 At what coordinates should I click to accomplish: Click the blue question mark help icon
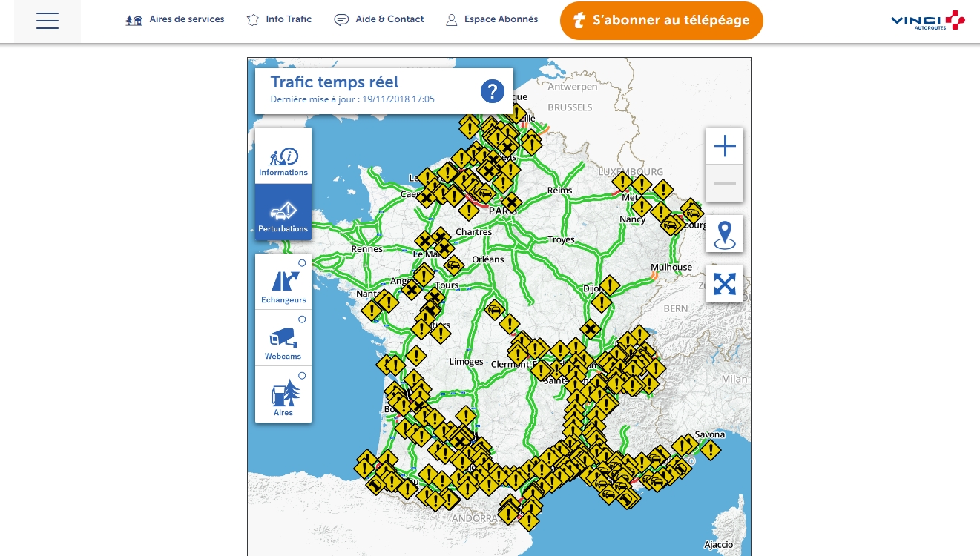492,91
